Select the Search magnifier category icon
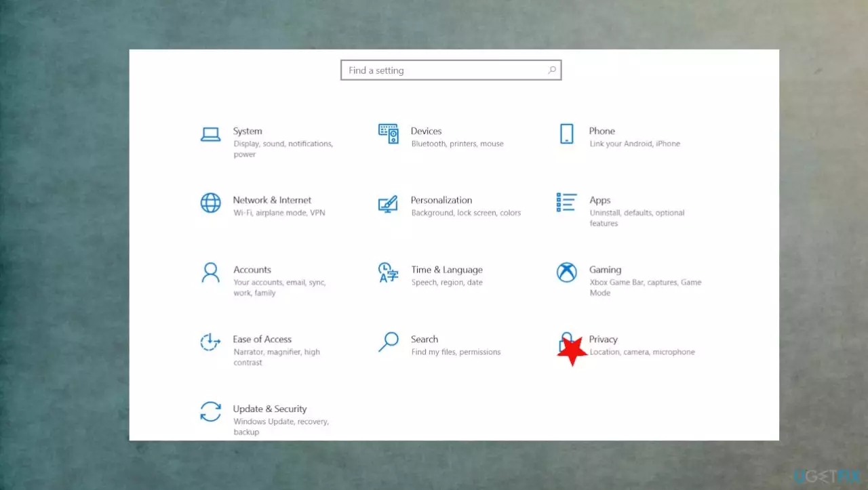Image resolution: width=868 pixels, height=490 pixels. click(388, 342)
